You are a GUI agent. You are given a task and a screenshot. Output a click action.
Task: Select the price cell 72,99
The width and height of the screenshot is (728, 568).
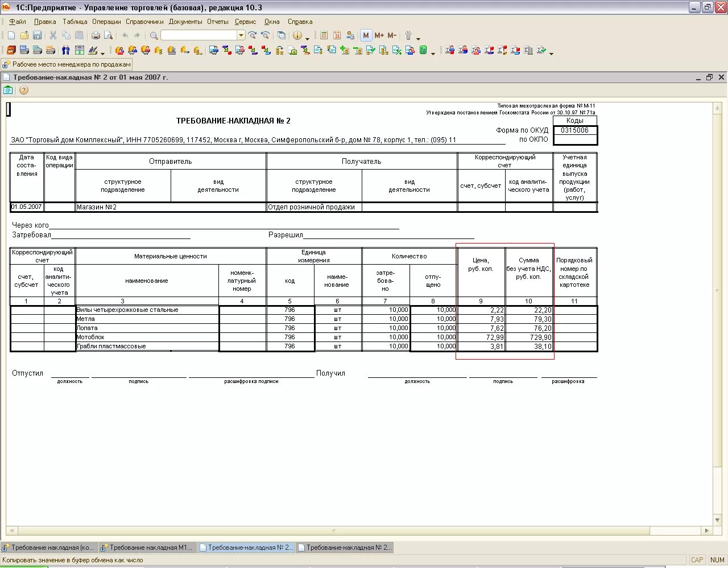click(481, 337)
